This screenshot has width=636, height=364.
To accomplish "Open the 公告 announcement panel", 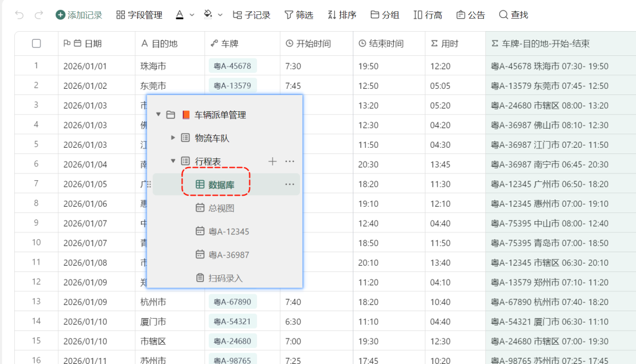I will pos(471,15).
